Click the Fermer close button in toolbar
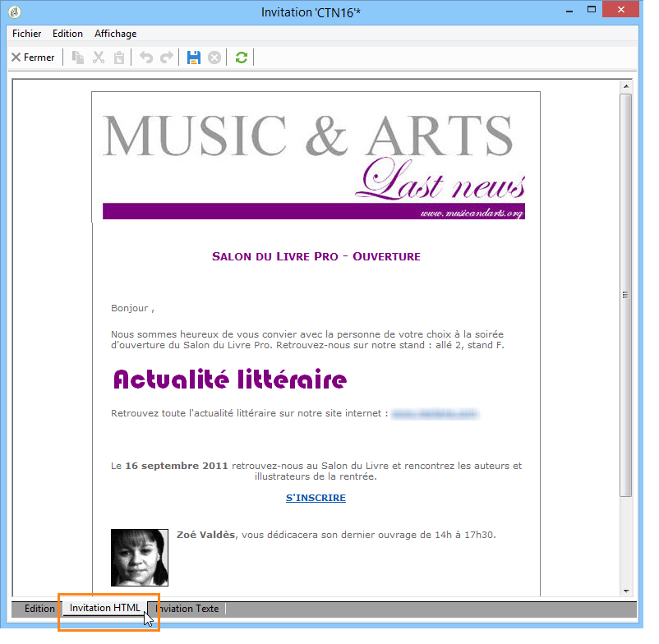 click(33, 57)
